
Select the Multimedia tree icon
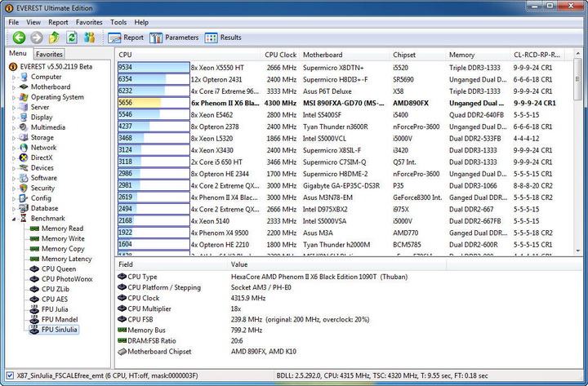coord(24,127)
